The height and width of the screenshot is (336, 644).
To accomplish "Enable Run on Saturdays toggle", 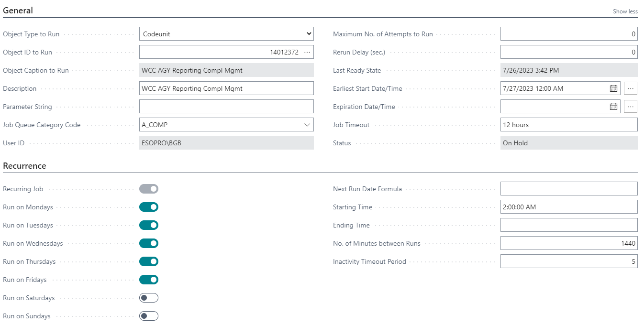I will click(149, 298).
